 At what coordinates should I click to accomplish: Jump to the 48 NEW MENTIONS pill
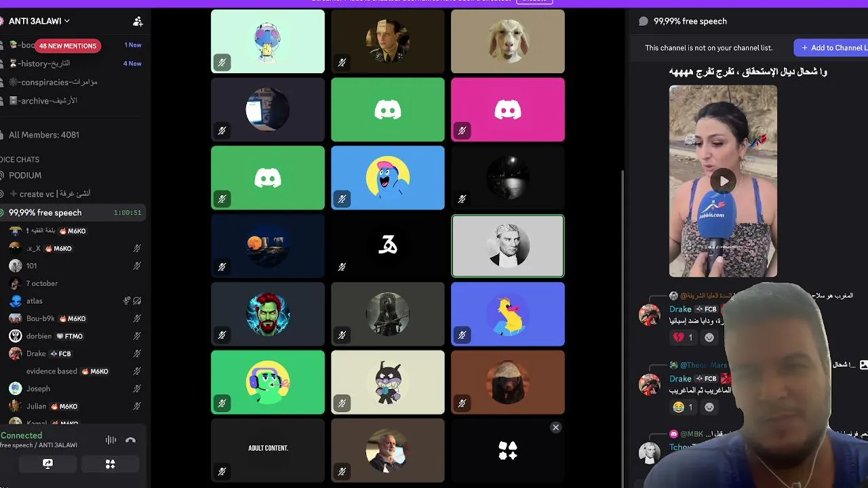click(68, 46)
